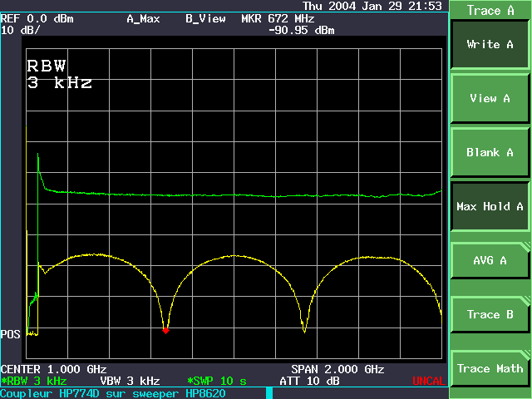This screenshot has width=532, height=399.
Task: Click the red UNCAL warning
Action: 429,381
